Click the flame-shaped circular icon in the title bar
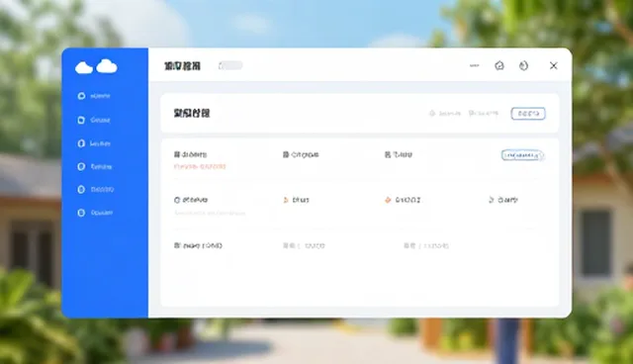 (x=523, y=65)
